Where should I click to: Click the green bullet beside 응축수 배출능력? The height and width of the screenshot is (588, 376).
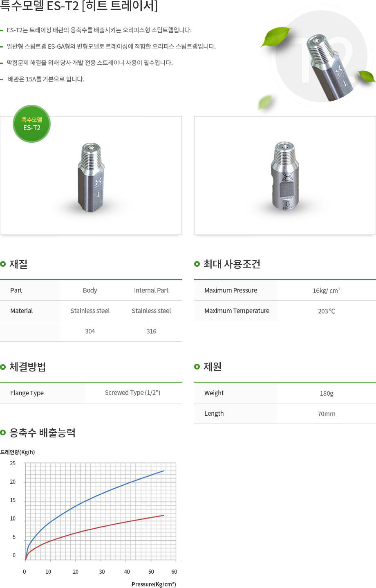coord(3,433)
